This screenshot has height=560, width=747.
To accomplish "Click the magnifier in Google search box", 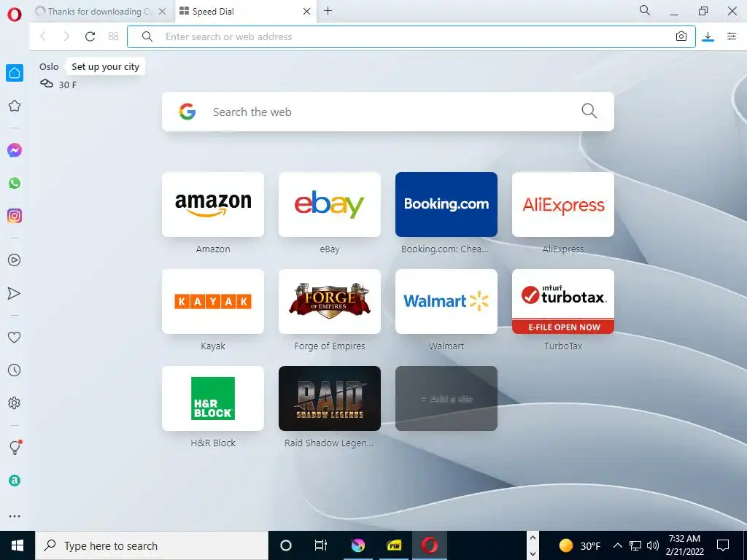I will click(589, 111).
